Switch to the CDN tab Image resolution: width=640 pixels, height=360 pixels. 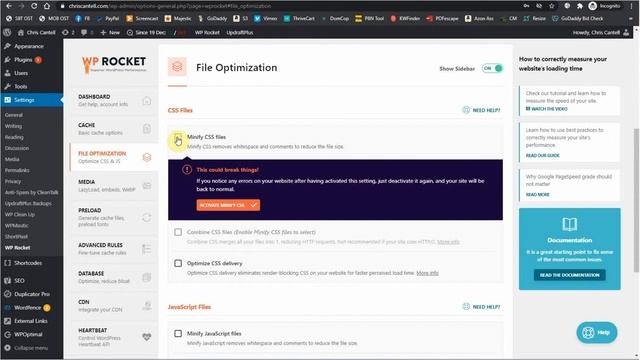tap(114, 305)
